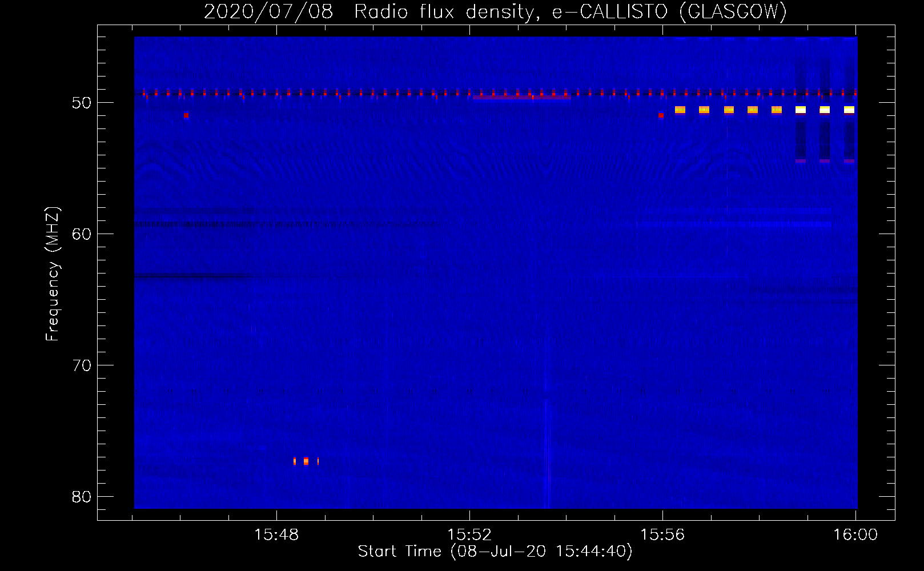The height and width of the screenshot is (571, 924).
Task: Click the first yellow burst after 15:56
Action: 680,110
